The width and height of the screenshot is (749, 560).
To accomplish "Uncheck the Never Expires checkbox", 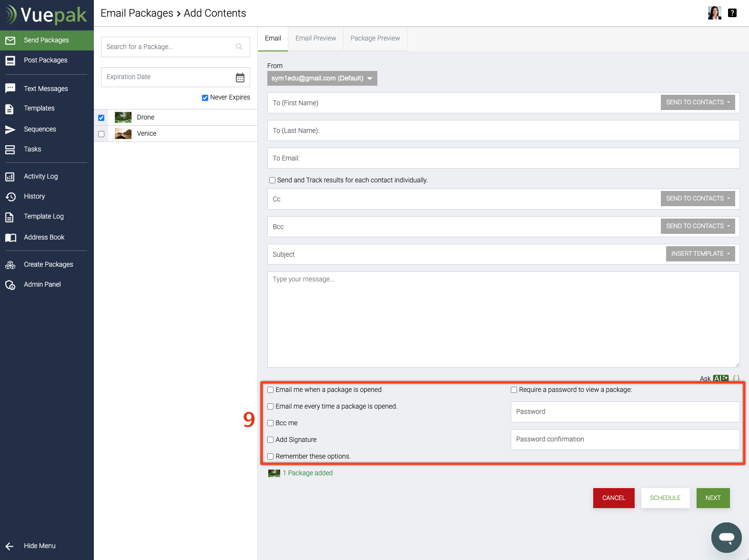I will pyautogui.click(x=205, y=98).
